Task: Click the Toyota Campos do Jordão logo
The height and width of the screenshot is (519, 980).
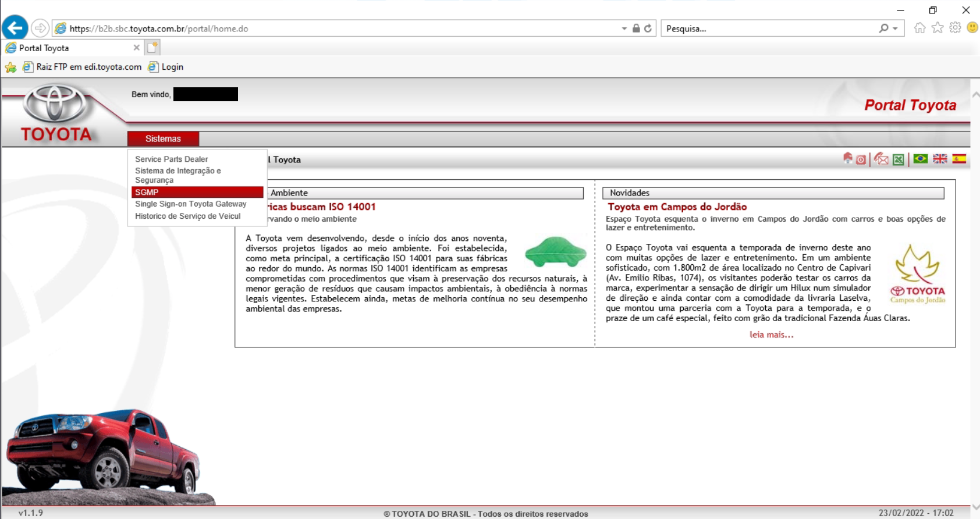Action: point(918,274)
